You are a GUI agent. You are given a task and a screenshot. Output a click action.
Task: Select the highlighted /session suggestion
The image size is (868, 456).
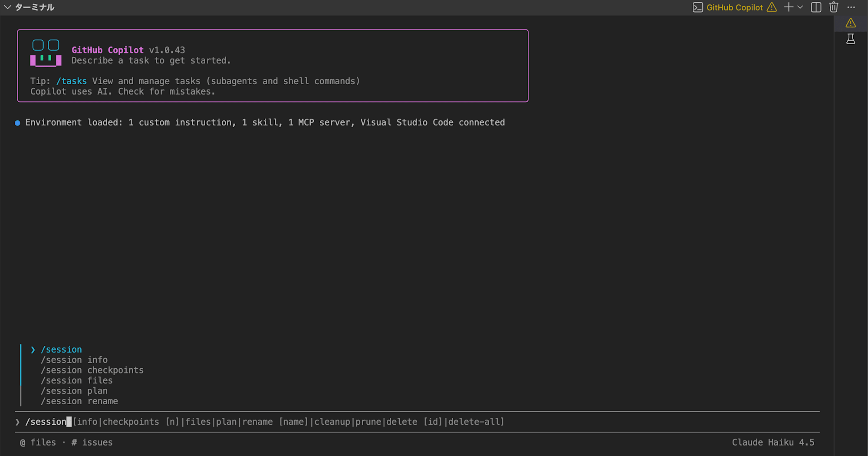pos(61,350)
